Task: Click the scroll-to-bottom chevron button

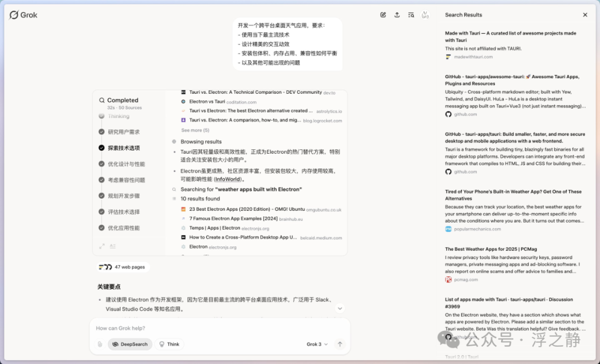Action: tap(340, 308)
